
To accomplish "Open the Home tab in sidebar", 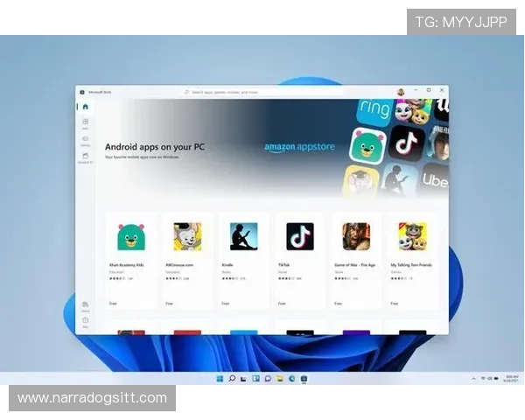I will click(x=85, y=107).
